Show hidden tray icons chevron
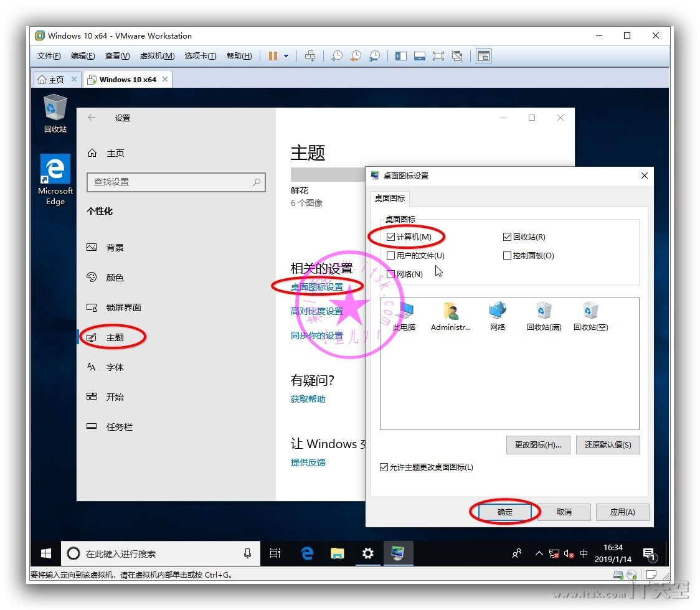Screen dimensions: 700x610 539,554
